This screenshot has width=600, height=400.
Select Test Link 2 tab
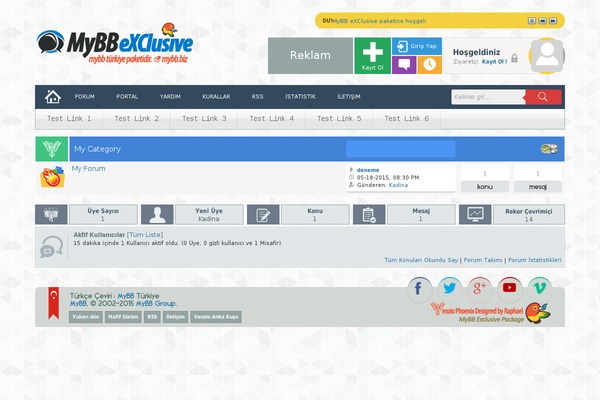137,119
